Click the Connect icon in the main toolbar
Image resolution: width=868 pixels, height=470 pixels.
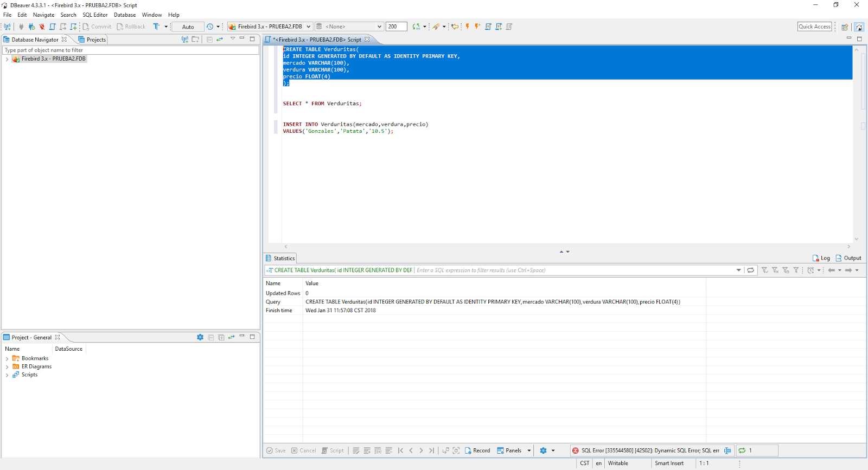pos(21,27)
